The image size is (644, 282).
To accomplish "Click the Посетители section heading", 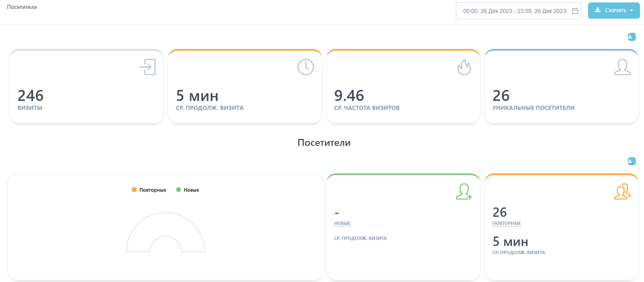I will pyautogui.click(x=324, y=143).
